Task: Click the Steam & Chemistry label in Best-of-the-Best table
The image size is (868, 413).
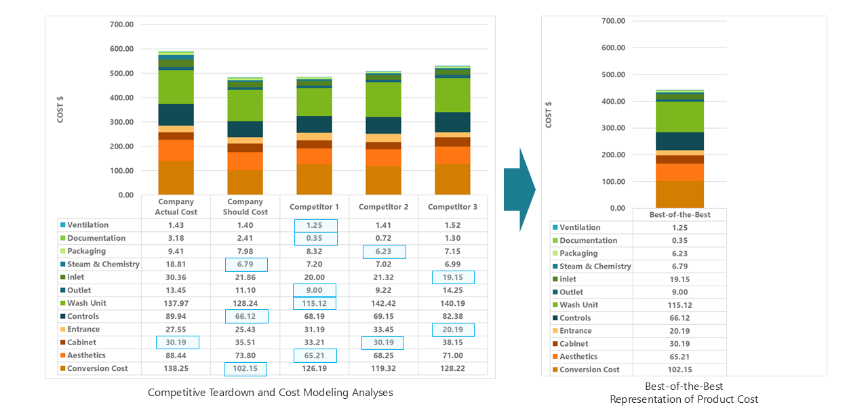Action: 595,266
